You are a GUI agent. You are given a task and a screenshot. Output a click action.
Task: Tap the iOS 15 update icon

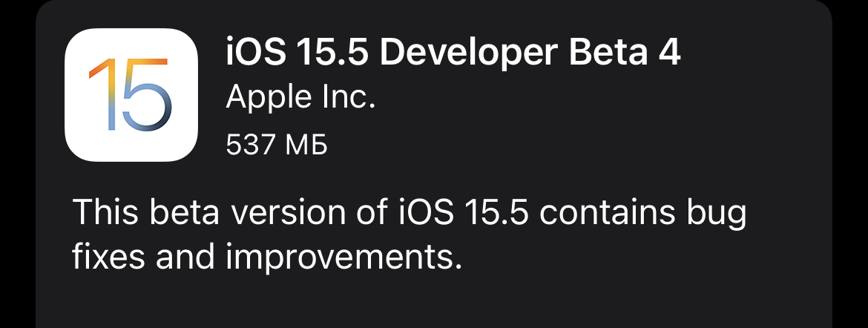[x=131, y=95]
